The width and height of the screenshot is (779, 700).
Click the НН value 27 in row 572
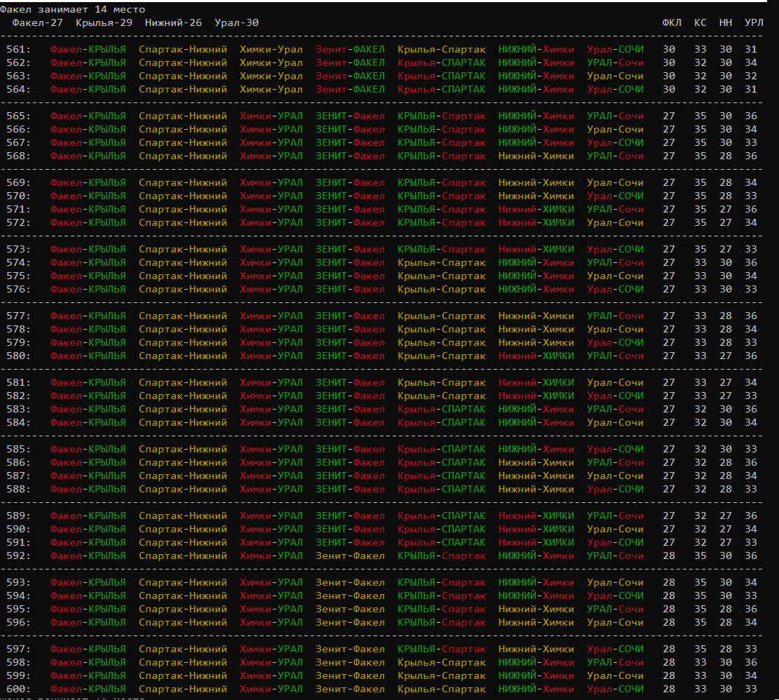[x=725, y=223]
